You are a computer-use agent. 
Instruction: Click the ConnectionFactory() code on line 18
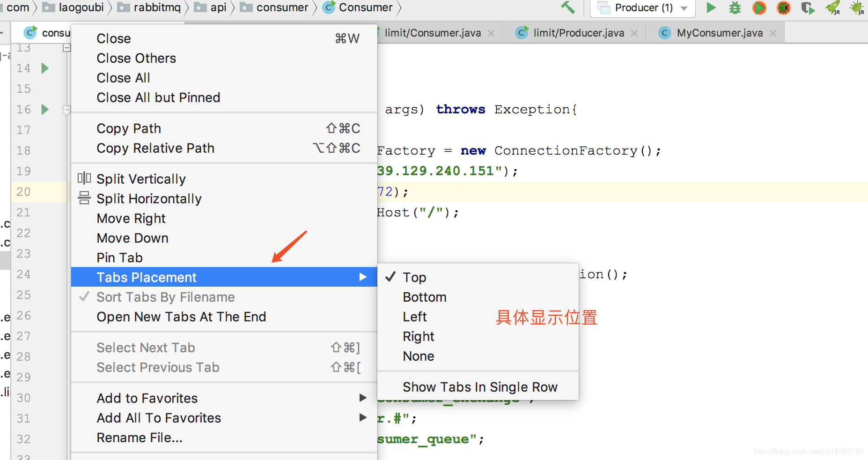[573, 151]
